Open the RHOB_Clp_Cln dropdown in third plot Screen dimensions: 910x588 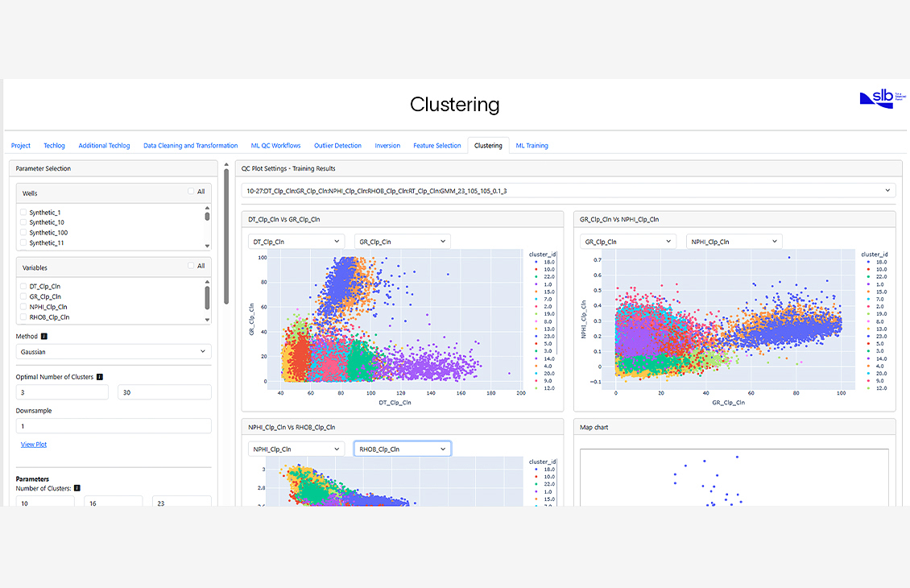[x=402, y=449]
